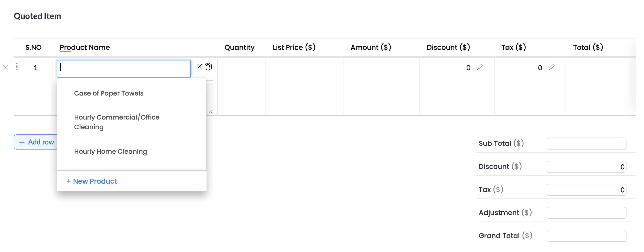Edit row tax with pencil icon
The width and height of the screenshot is (644, 252).
(x=551, y=67)
